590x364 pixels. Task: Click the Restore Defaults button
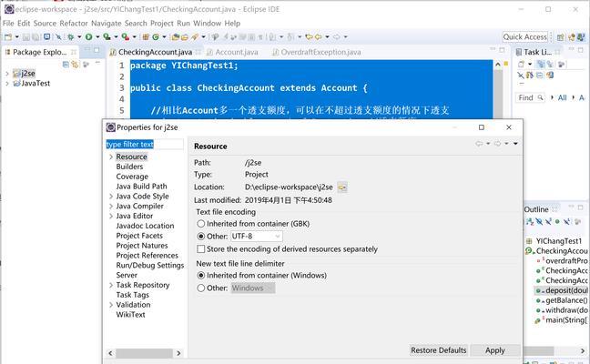pos(438,350)
